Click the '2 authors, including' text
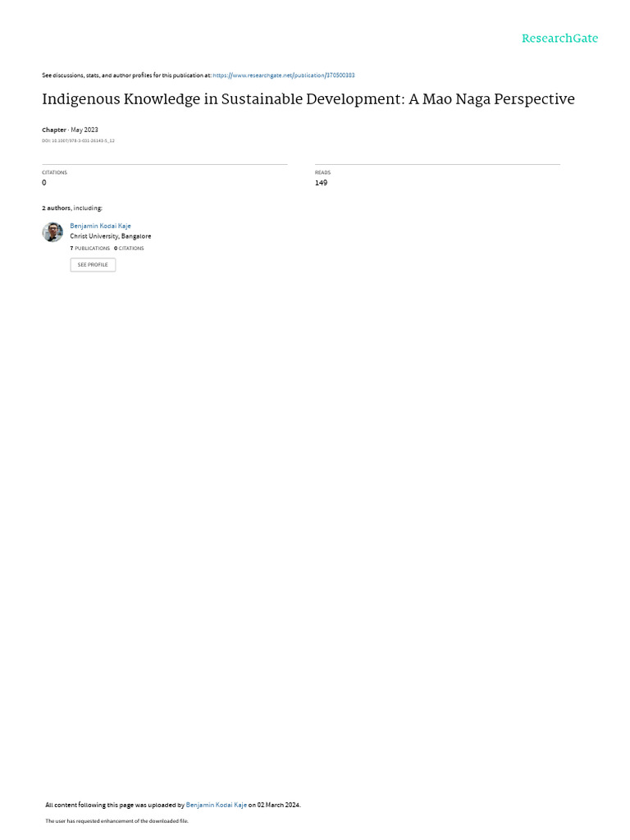 point(72,208)
